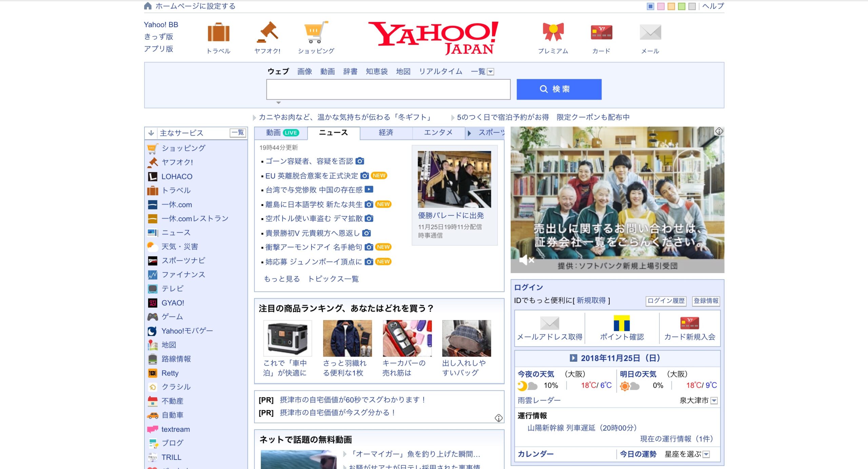The width and height of the screenshot is (868, 469).
Task: Expand the next news tabs arrow beside スポーツ
Action: 469,133
